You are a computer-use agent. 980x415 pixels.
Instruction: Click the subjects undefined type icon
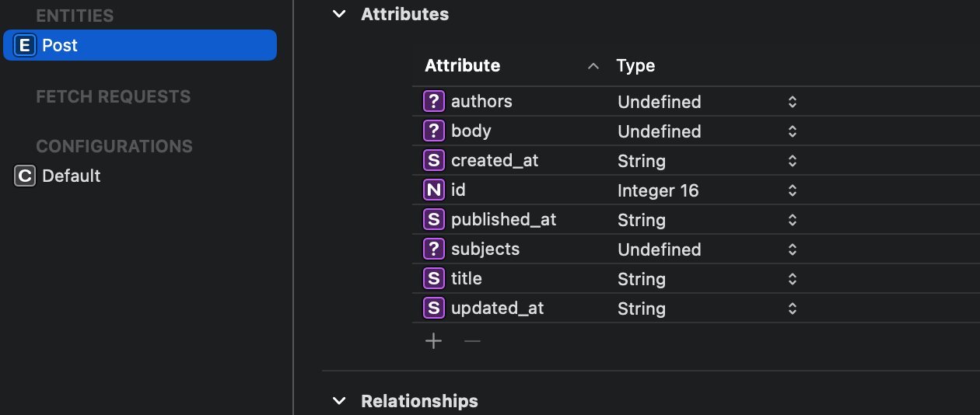(x=433, y=249)
